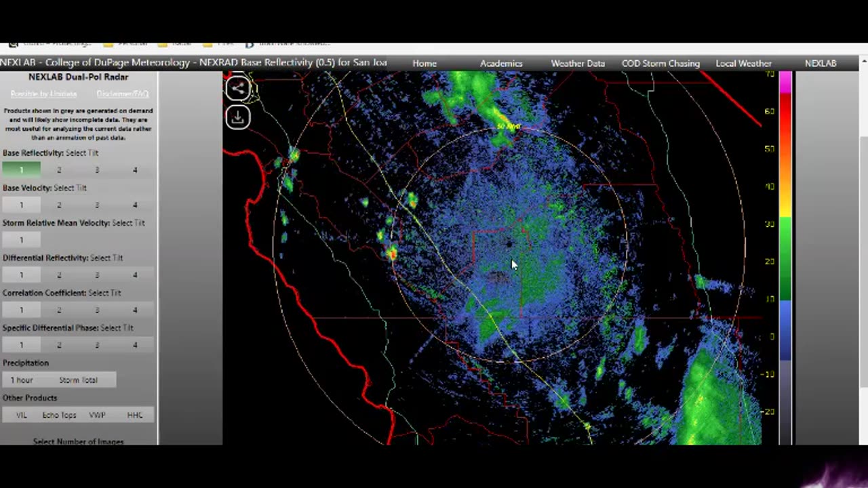This screenshot has height=488, width=868.
Task: Open the NEXLAB menu item
Action: tap(821, 63)
